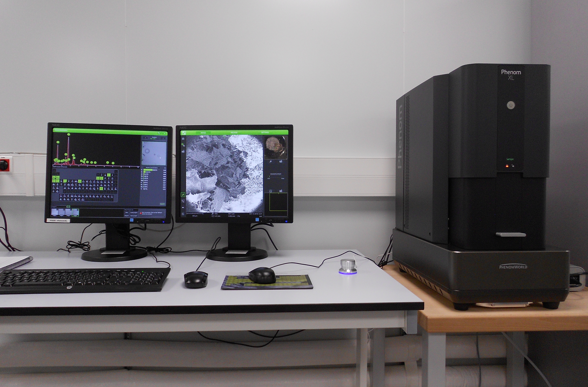Switch to the ARCHIVE tab
The width and height of the screenshot is (588, 387).
coord(234,133)
